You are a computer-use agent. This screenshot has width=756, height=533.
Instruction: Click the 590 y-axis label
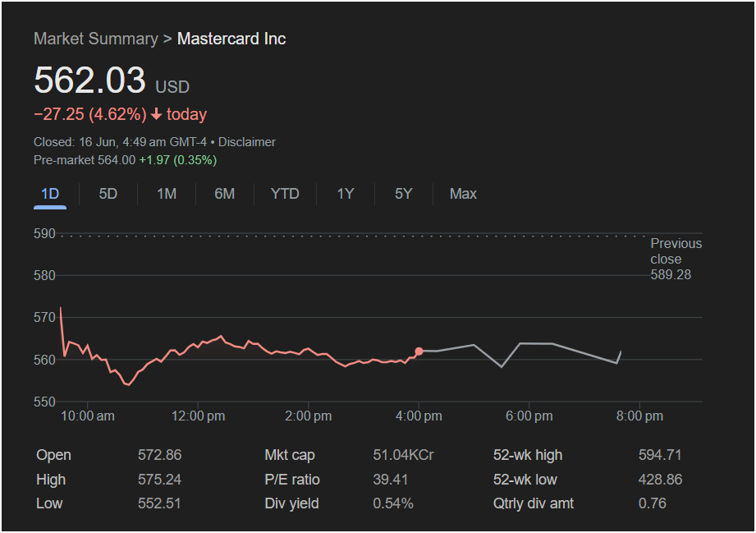point(44,234)
